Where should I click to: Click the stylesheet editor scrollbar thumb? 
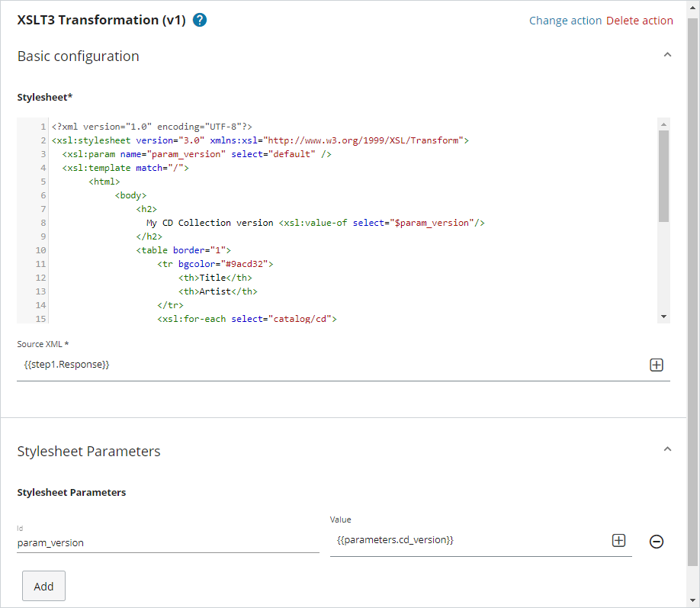click(664, 176)
